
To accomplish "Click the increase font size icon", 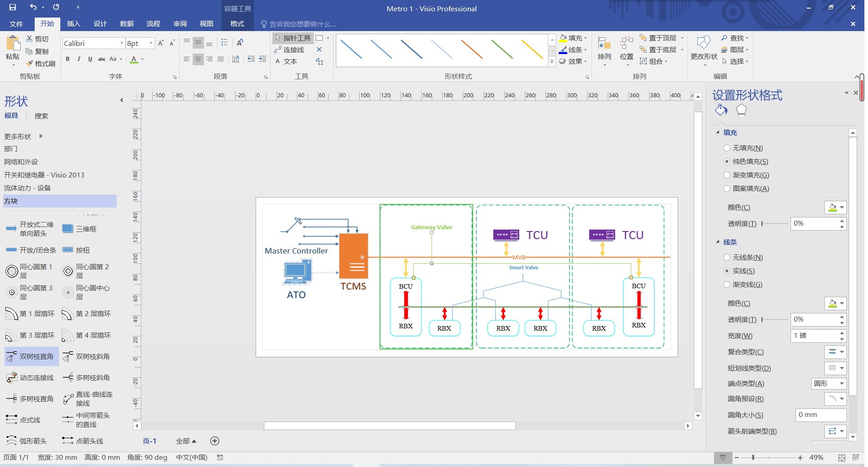I will (161, 43).
